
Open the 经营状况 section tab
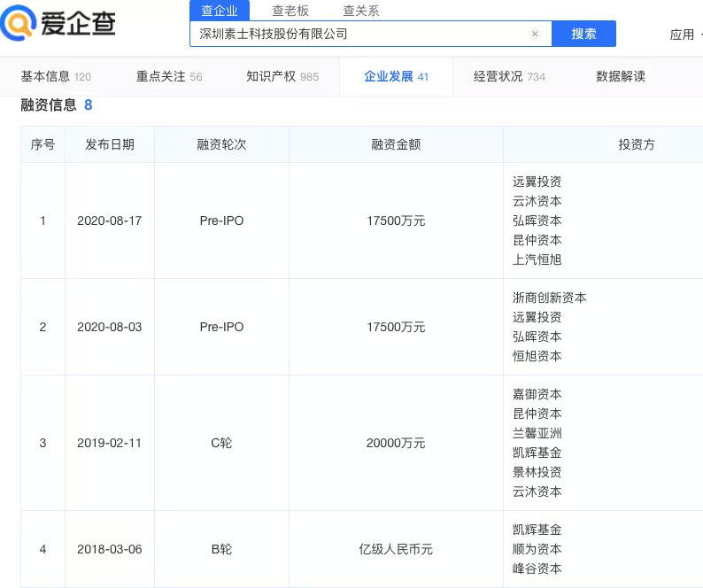pos(509,76)
